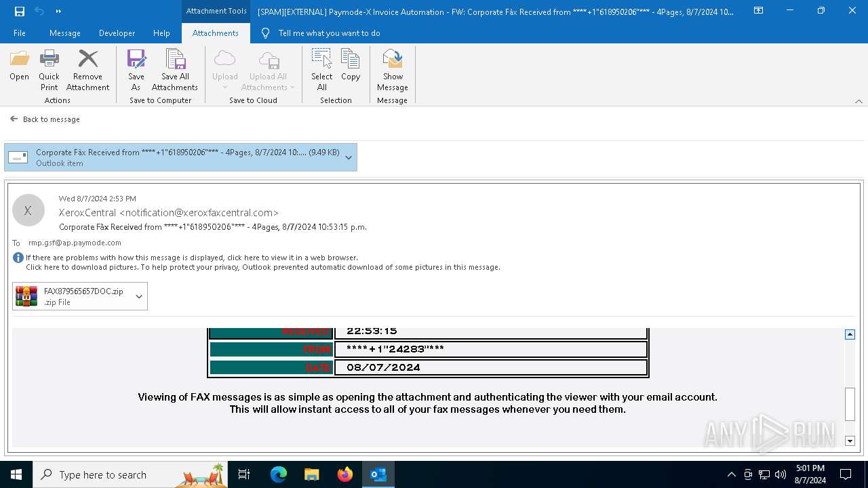The image size is (868, 488).
Task: Quick Print the attachment
Action: click(49, 70)
